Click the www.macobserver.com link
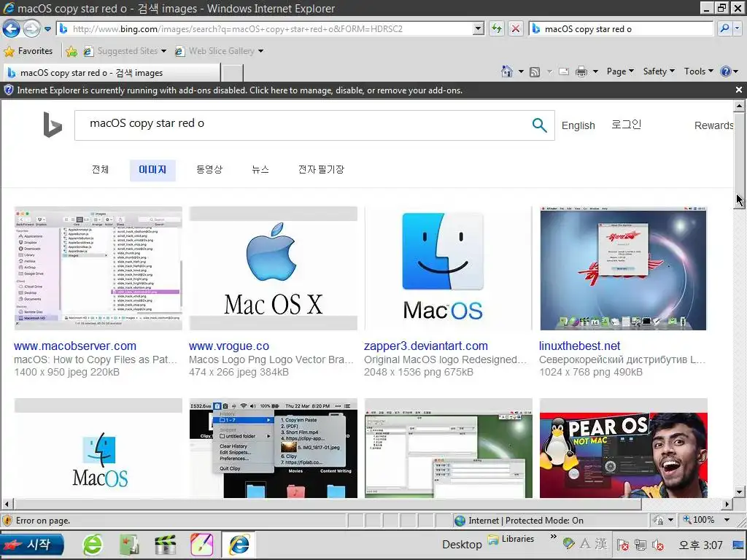Screen dimensions: 747x560 click(x=75, y=346)
